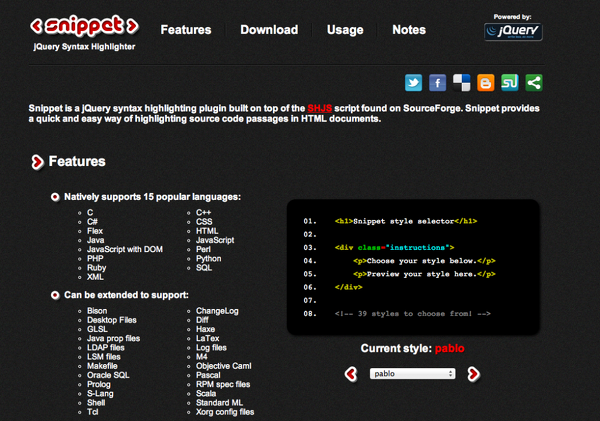Screen dimensions: 600x421
Task: Select the Java prop files item
Action: 113,339
